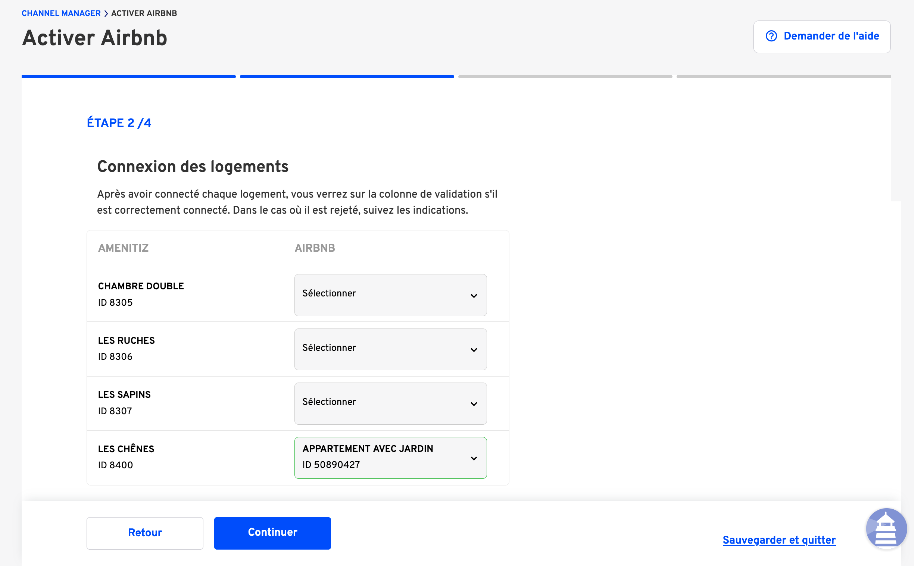Screen dimensions: 924x566
Task: Click the AIRBNB column header
Action: [315, 248]
